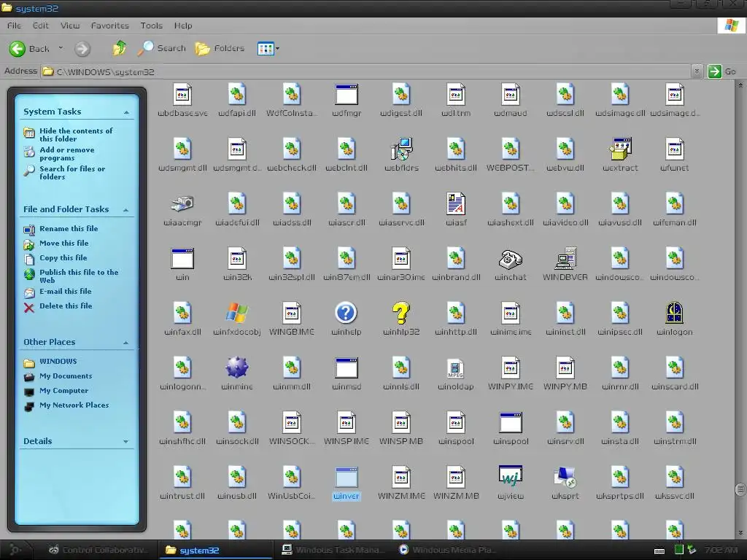Select the winver file icon
Image resolution: width=747 pixels, height=560 pixels.
pyautogui.click(x=347, y=477)
